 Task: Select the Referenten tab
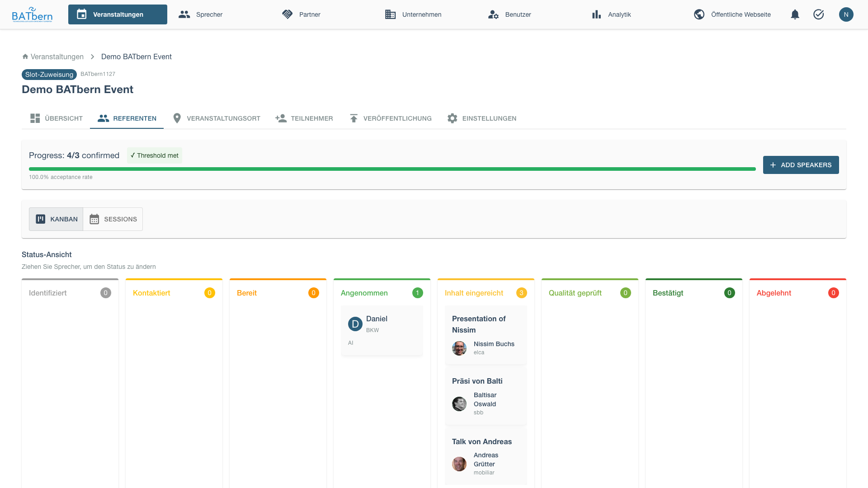[x=127, y=118]
